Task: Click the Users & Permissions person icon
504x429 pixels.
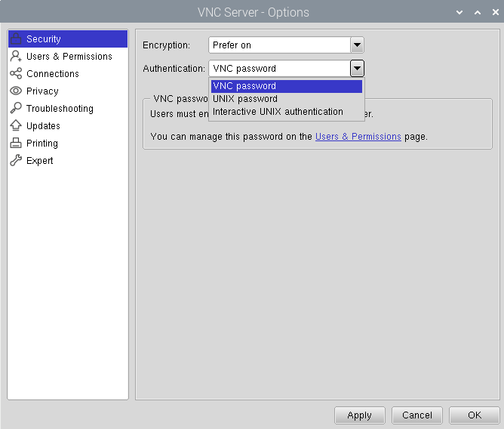Action: (x=16, y=56)
